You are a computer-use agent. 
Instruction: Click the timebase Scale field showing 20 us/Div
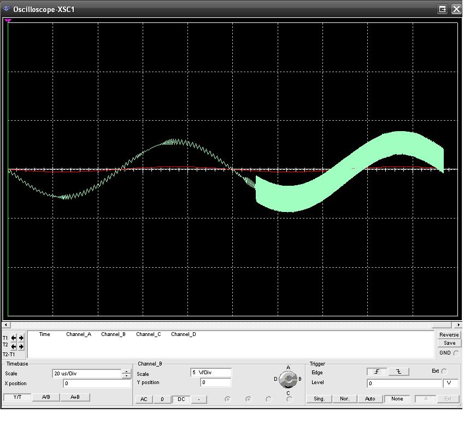(x=87, y=374)
